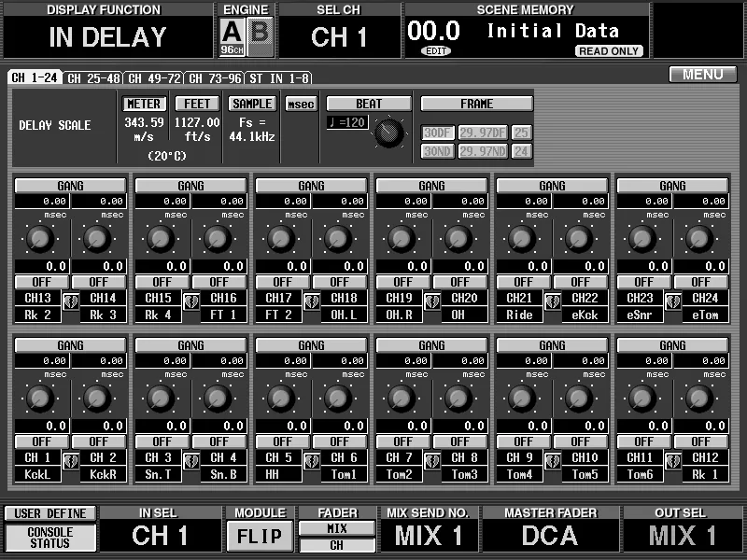The width and height of the screenshot is (747, 560).
Task: Click the BEAT tempo knob
Action: (x=389, y=133)
